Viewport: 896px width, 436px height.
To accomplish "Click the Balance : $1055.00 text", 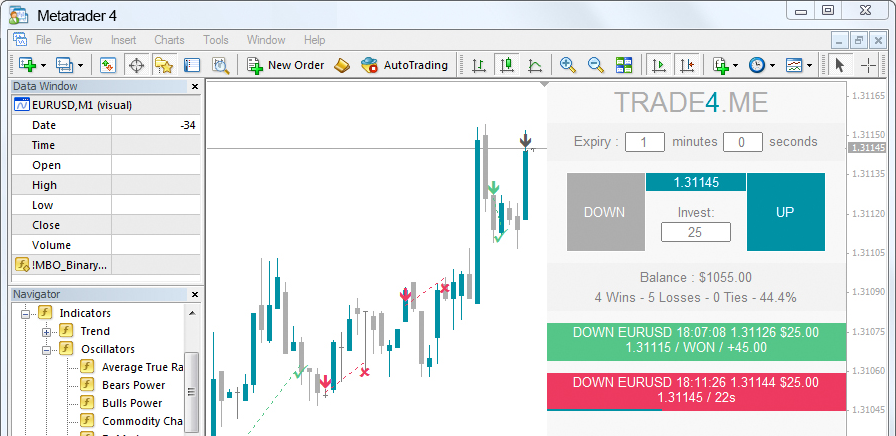I will (x=695, y=278).
